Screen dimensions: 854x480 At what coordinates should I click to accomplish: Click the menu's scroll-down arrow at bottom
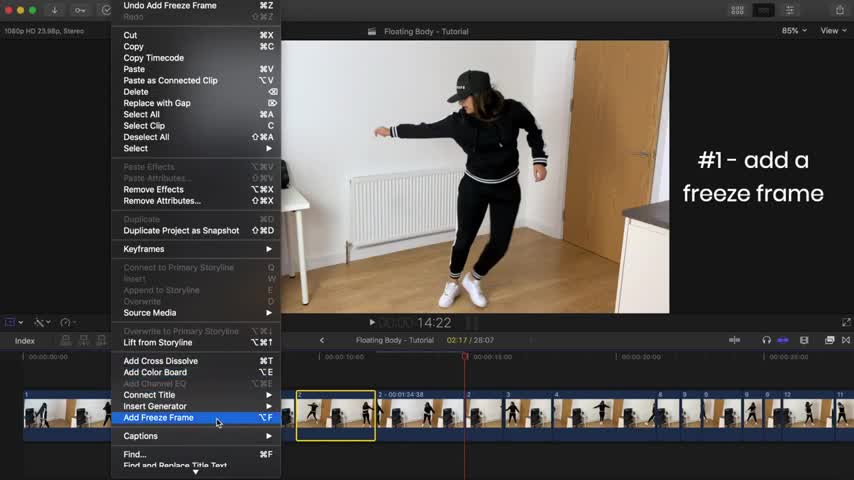point(196,472)
